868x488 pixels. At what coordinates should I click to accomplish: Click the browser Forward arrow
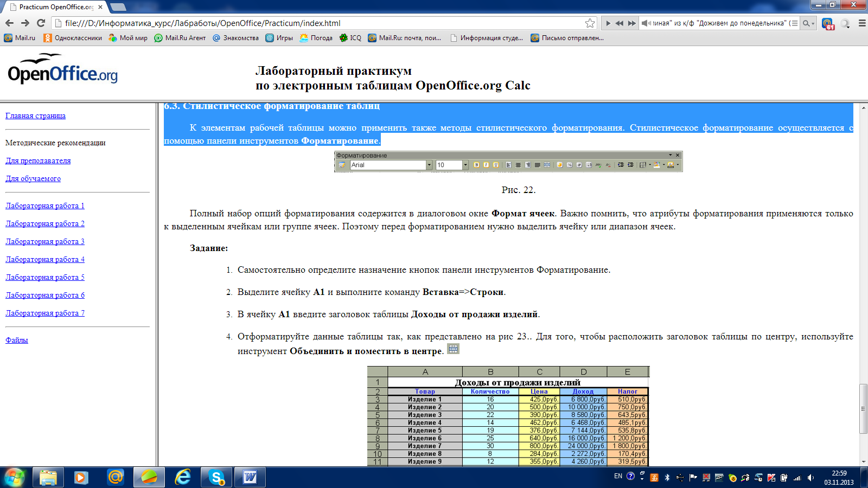(25, 23)
